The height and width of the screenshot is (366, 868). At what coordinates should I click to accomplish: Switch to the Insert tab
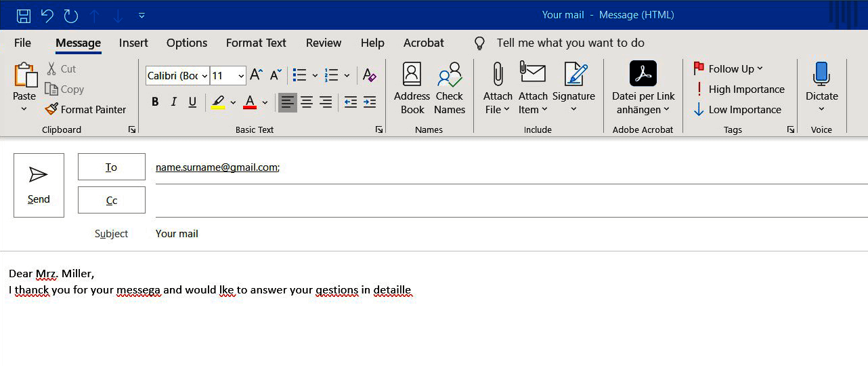click(x=133, y=43)
